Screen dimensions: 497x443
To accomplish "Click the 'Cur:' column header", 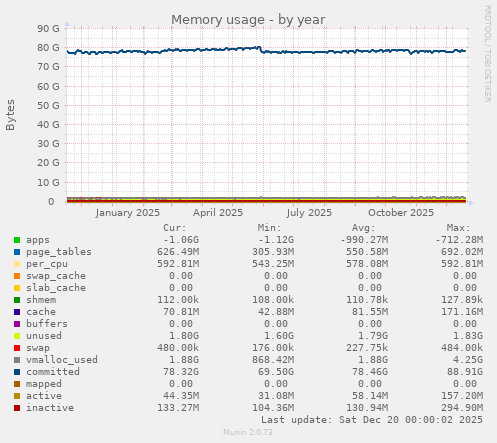I will [175, 228].
